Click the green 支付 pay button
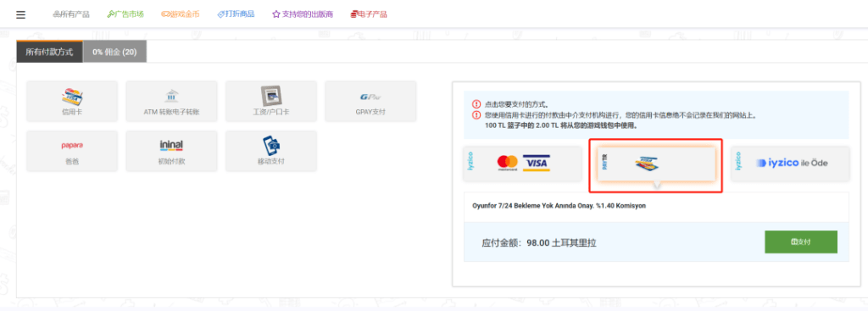Viewport: 868px width, 311px height. (801, 242)
